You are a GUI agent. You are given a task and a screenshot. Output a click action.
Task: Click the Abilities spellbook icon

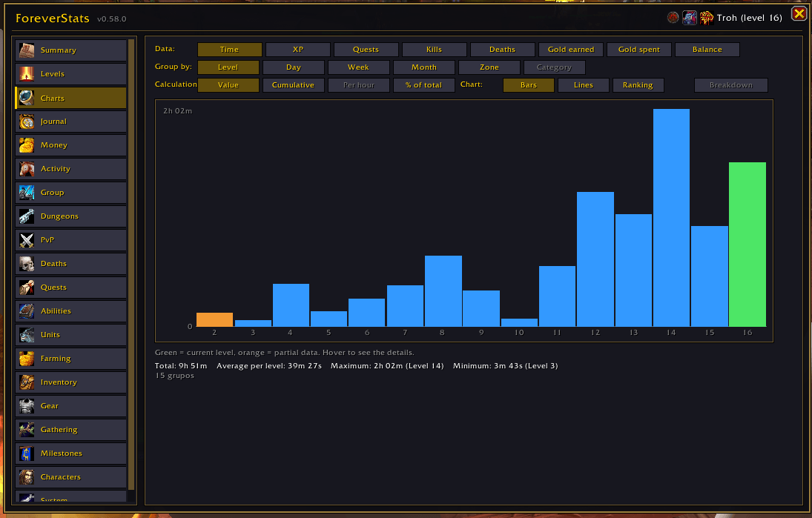tap(27, 311)
